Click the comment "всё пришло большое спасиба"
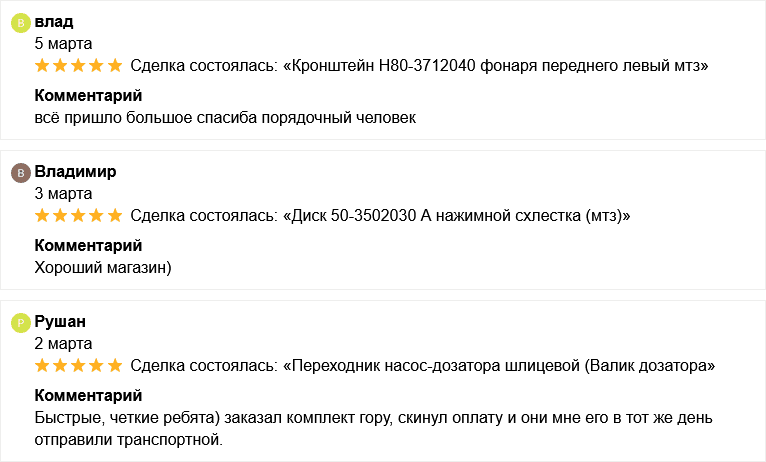 [224, 117]
